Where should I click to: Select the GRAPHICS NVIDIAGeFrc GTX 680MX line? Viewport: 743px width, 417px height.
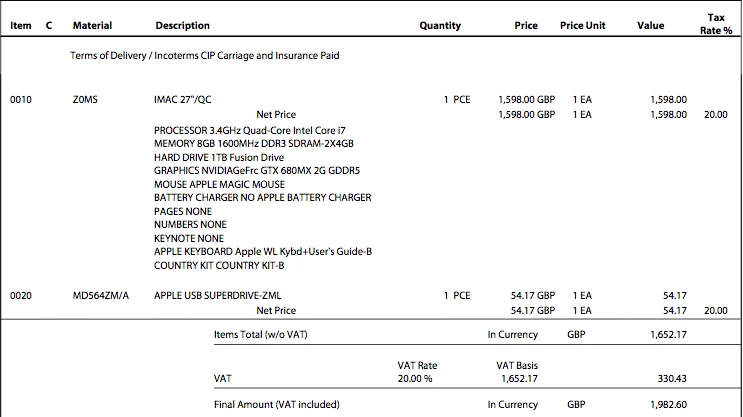(x=257, y=171)
